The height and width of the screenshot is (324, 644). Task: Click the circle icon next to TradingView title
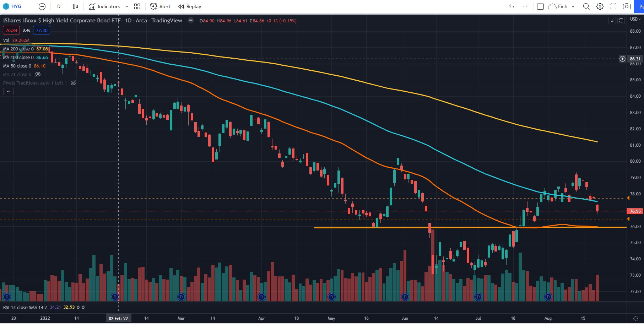point(191,21)
